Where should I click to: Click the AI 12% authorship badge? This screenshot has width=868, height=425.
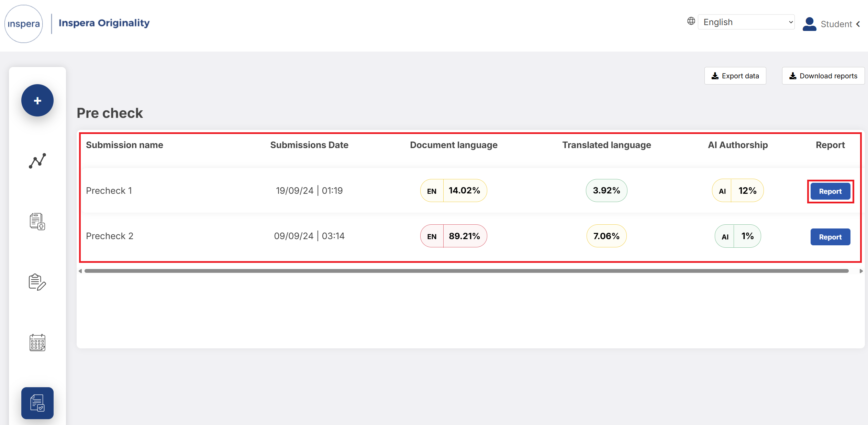(738, 191)
